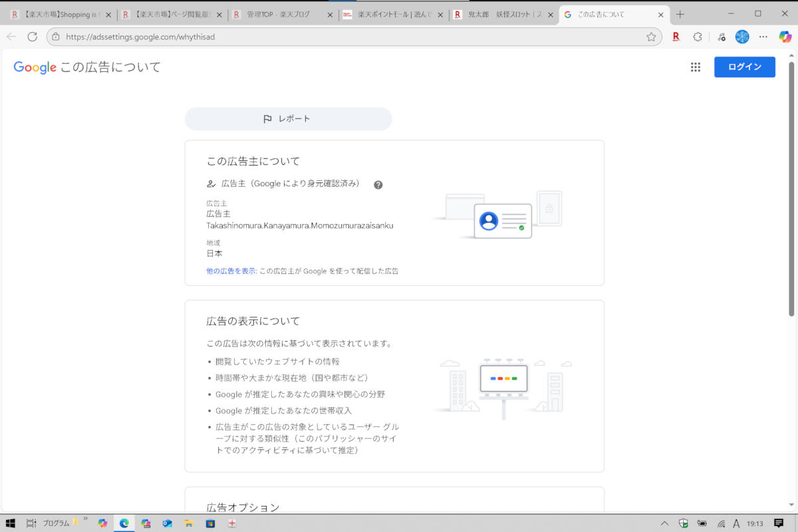This screenshot has height=532, width=798.
Task: Bookmark this page with the star icon
Action: click(651, 37)
